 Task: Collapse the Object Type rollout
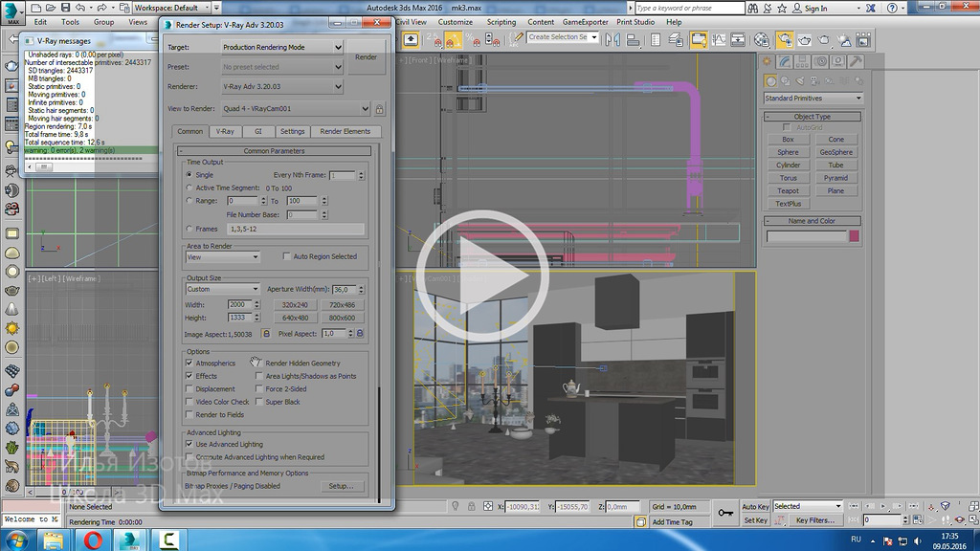click(x=812, y=117)
